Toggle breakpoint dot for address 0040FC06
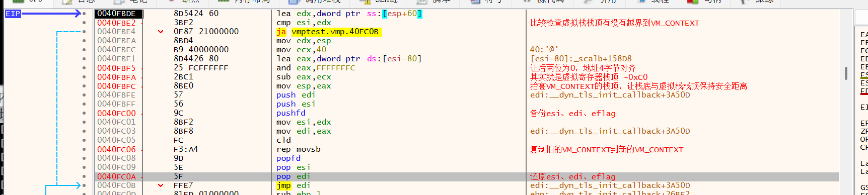Screen dimensions: 868x195 pos(84,149)
